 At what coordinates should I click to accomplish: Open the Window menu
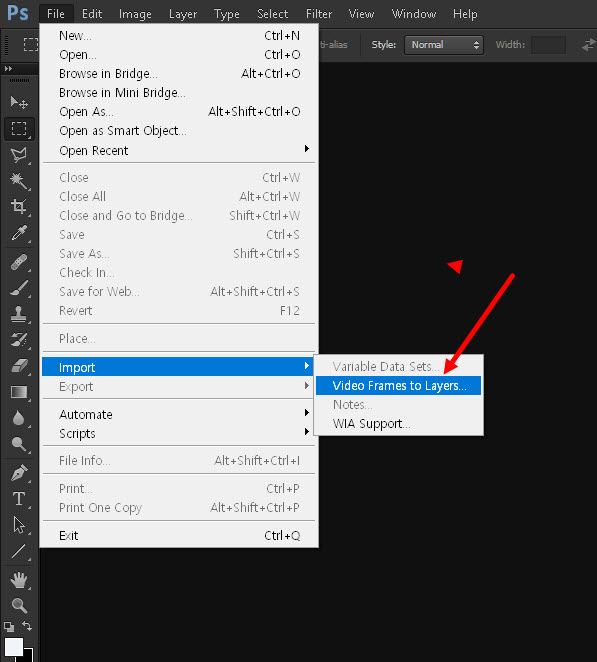[x=414, y=14]
